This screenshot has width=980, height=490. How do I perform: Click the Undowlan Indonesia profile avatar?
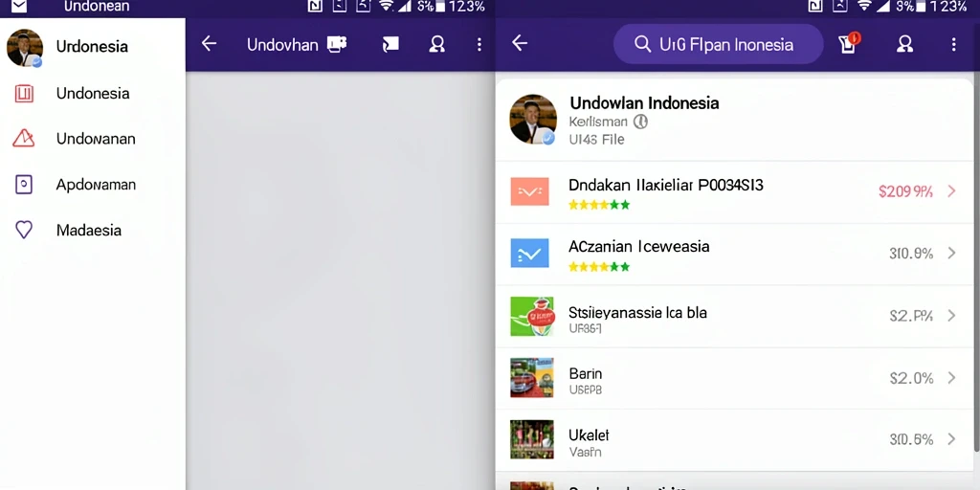(x=533, y=120)
